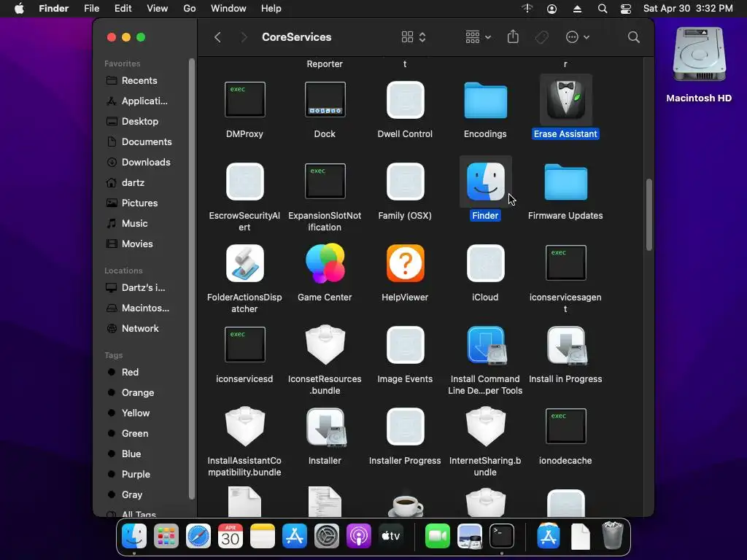
Task: Open the Finder search field icon
Action: coord(634,37)
